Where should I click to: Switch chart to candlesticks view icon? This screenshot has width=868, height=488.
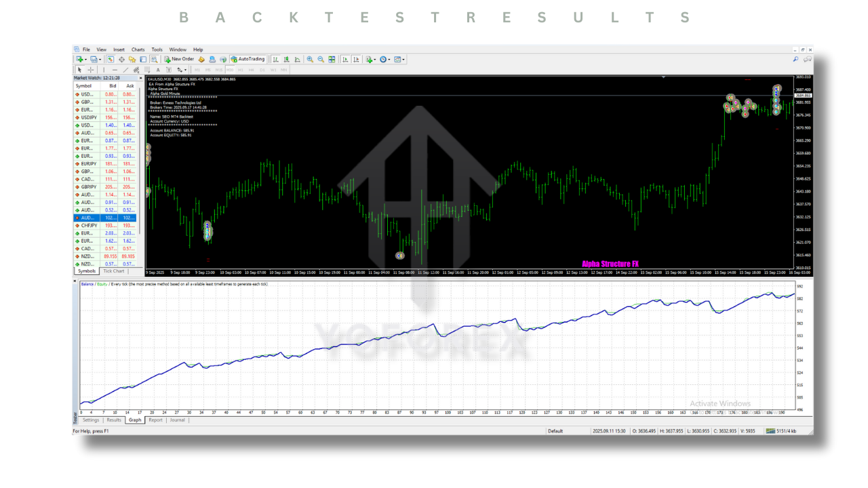pyautogui.click(x=287, y=60)
